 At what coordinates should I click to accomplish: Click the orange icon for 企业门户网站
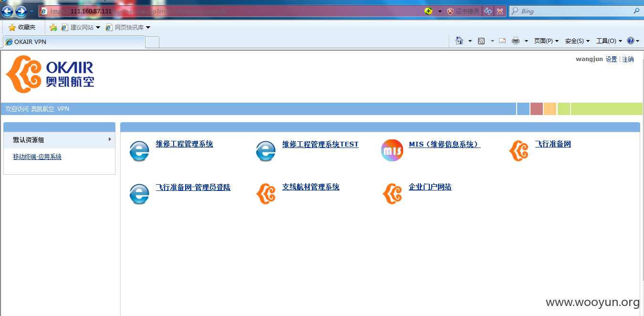[392, 193]
